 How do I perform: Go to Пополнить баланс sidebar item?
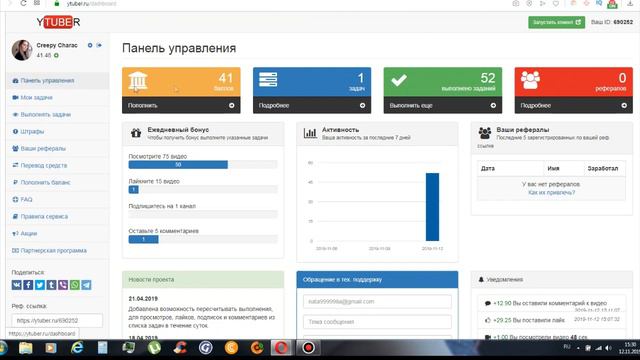(x=58, y=182)
